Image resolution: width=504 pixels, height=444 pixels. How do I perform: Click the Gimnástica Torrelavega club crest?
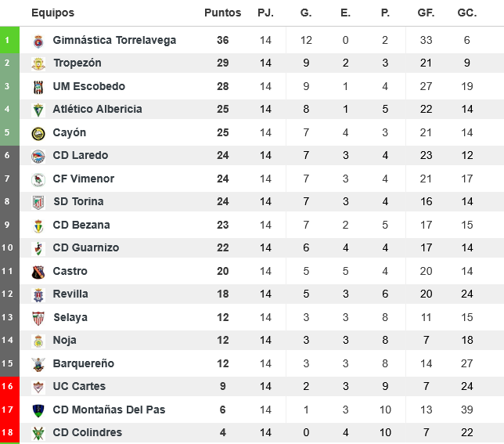(x=38, y=41)
